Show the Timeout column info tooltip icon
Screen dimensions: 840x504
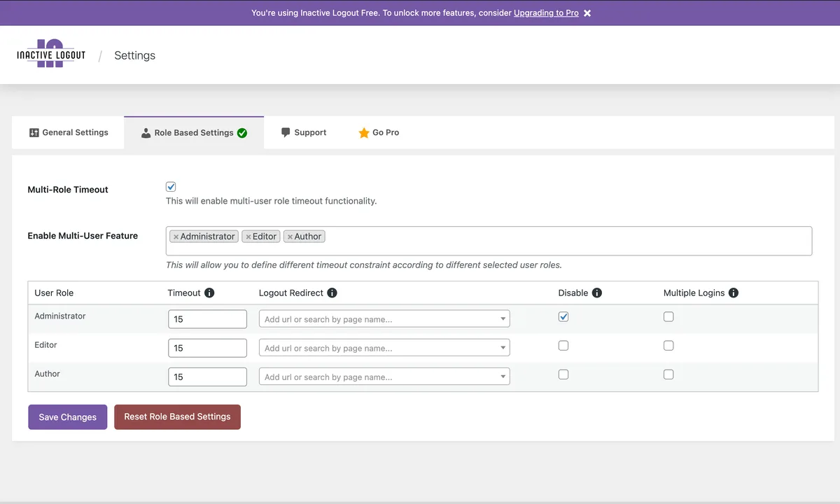pos(209,293)
